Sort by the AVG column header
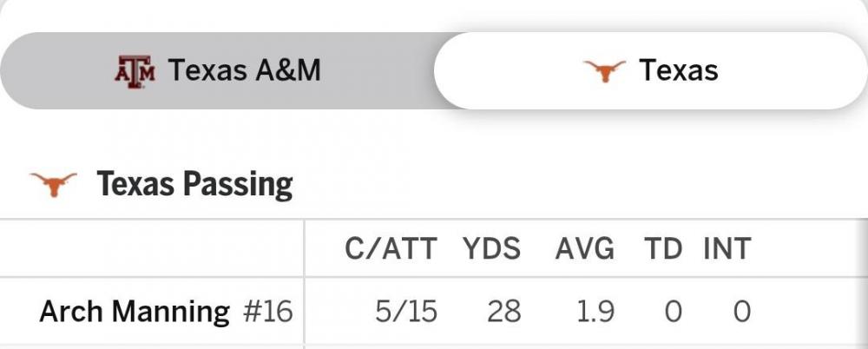 [585, 249]
